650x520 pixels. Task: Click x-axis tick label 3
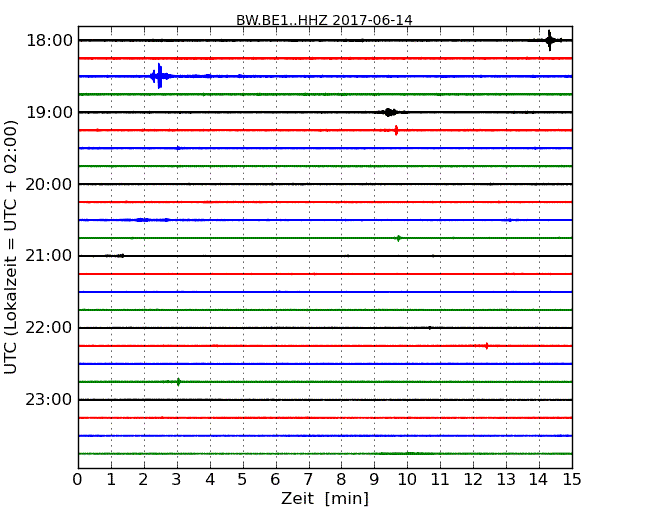click(x=177, y=480)
